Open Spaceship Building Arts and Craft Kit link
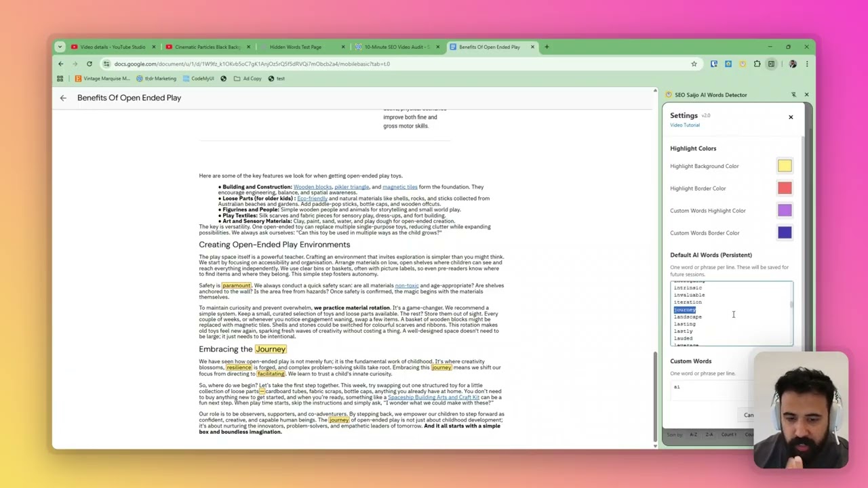The height and width of the screenshot is (488, 868). coord(433,397)
